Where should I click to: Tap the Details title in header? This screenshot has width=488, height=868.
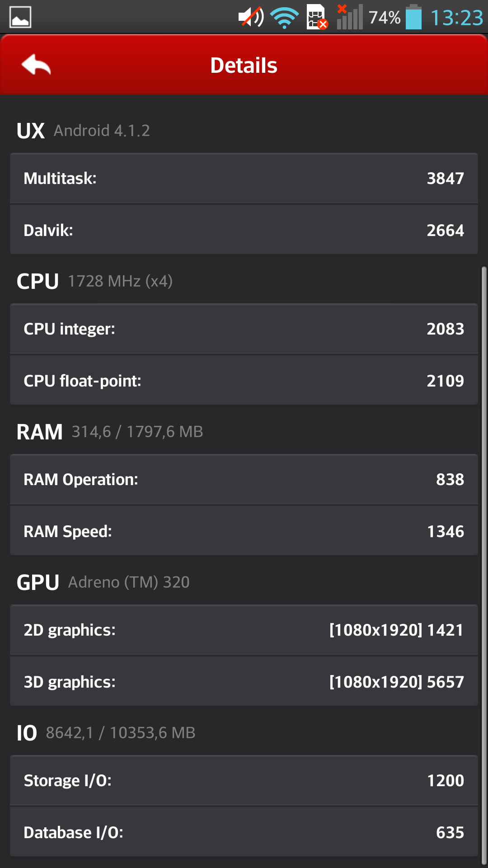244,65
